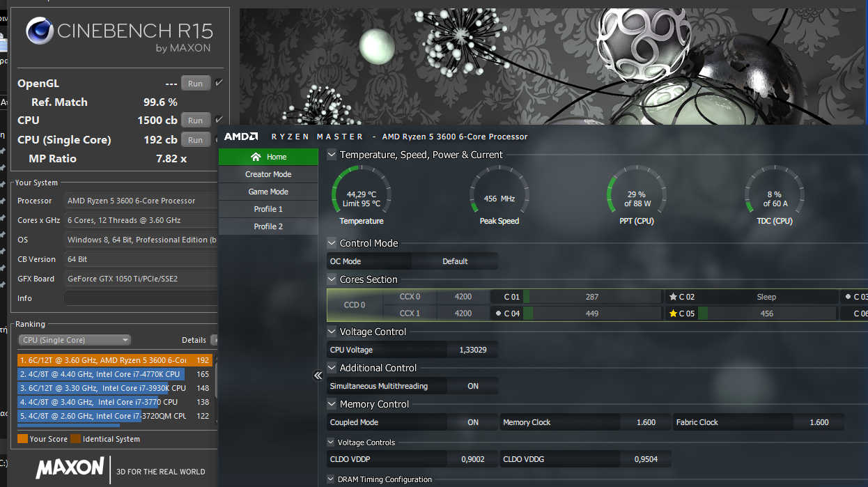Viewport: 868px width, 487px height.
Task: Click the AMD logo in Ryzen Master
Action: click(241, 137)
